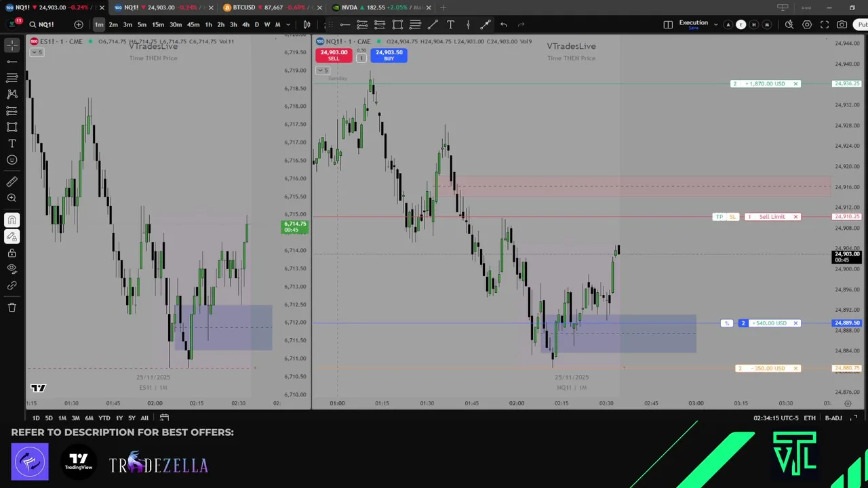The image size is (868, 488).
Task: Open symbol search NQ1!
Action: 42,24
